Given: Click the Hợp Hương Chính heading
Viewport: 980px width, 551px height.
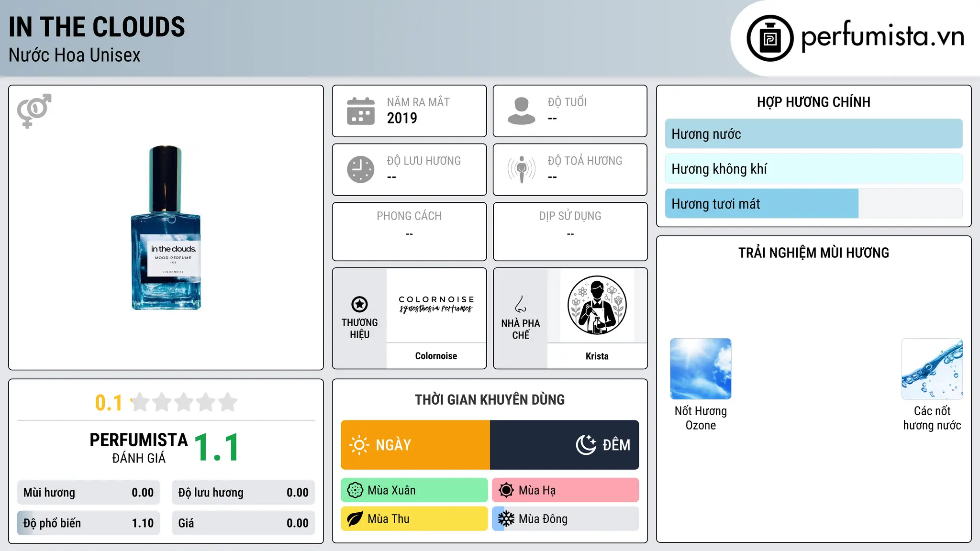Looking at the screenshot, I should coord(813,102).
